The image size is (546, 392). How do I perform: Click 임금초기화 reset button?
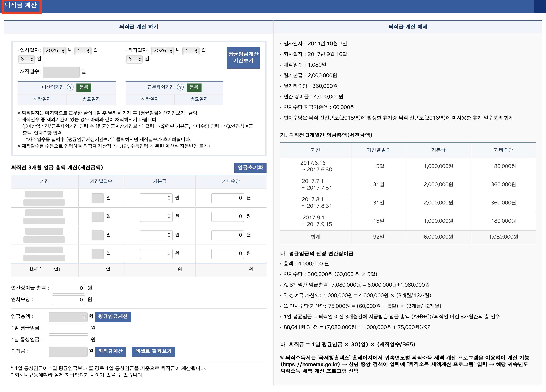click(x=250, y=168)
